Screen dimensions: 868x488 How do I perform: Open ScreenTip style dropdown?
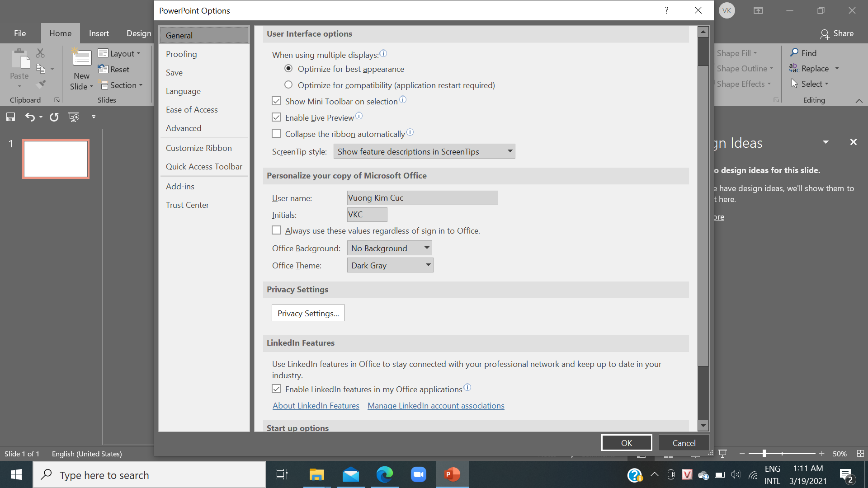point(424,151)
